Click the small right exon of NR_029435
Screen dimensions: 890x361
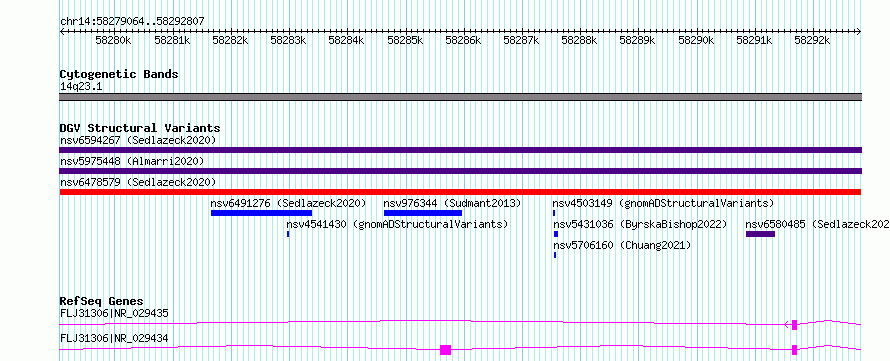click(795, 325)
